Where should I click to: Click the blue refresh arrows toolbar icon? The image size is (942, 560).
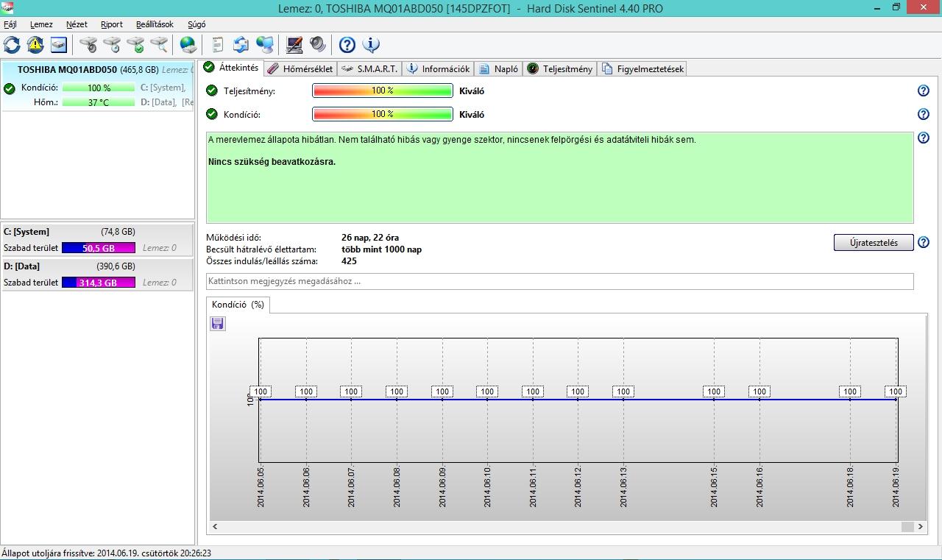point(12,45)
